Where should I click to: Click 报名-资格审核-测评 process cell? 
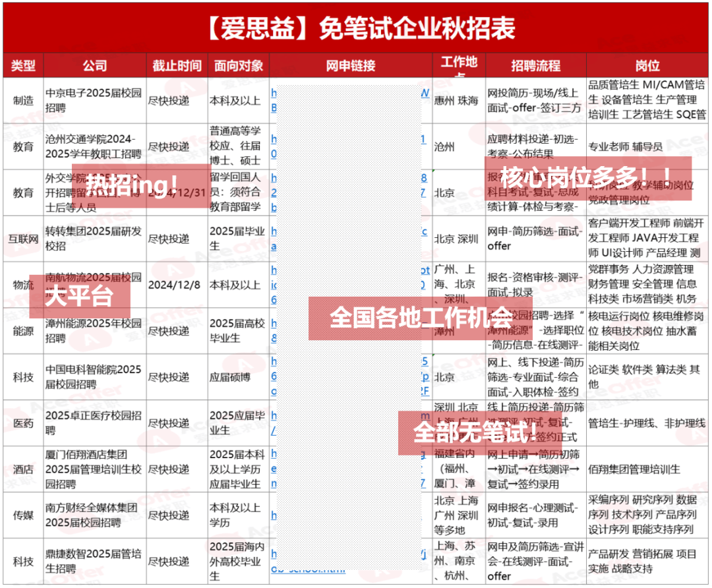[536, 285]
